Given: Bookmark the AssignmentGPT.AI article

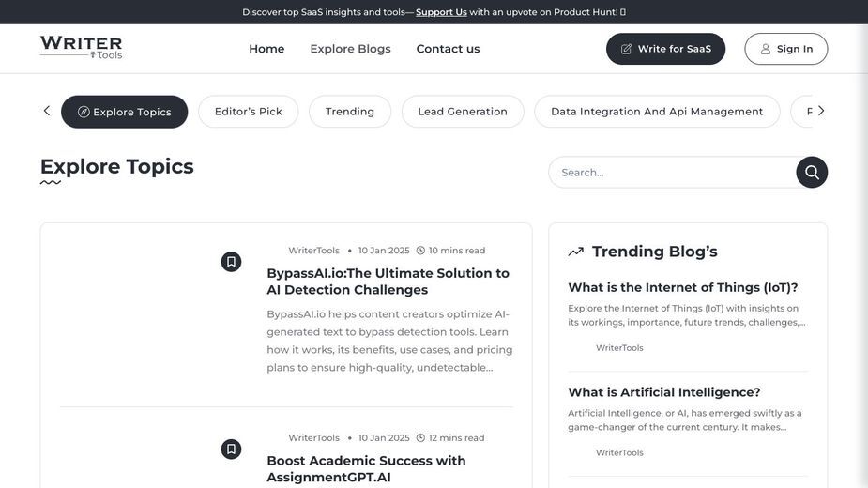Looking at the screenshot, I should [232, 449].
